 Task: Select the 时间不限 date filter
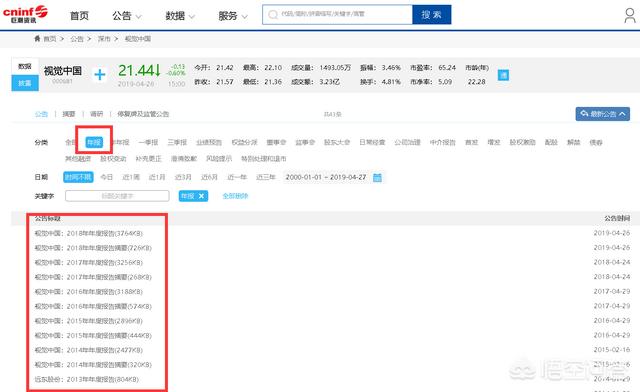click(x=78, y=177)
